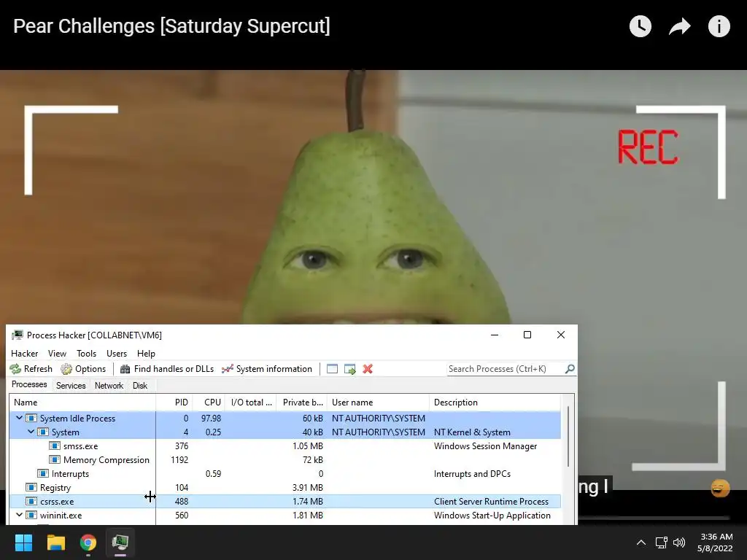Switch to the Network tab
The image size is (747, 560).
pos(109,386)
